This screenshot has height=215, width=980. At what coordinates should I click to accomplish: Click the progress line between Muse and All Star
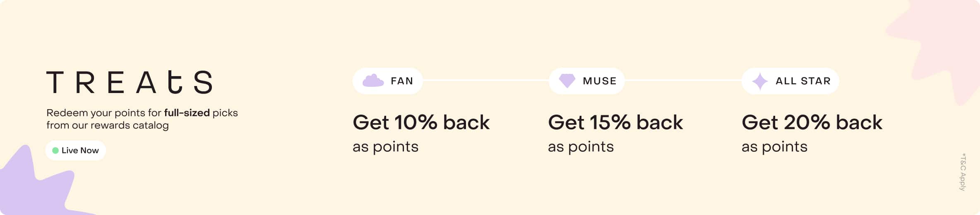tap(683, 80)
